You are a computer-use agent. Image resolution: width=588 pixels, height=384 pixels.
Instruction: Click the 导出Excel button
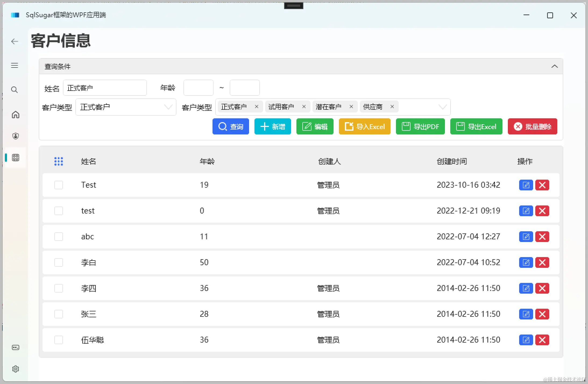(x=476, y=126)
